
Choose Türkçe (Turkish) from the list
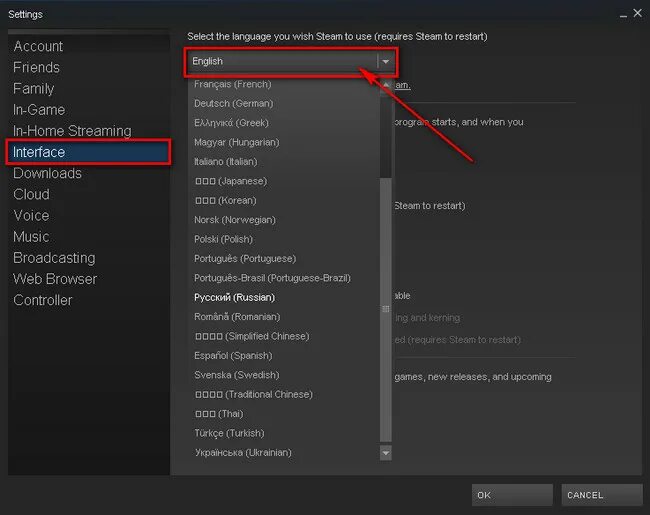[x=284, y=433]
